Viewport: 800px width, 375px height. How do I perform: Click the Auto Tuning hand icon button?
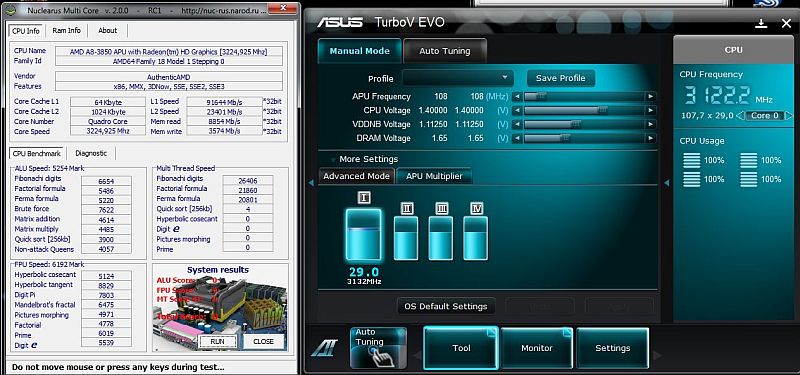[379, 348]
